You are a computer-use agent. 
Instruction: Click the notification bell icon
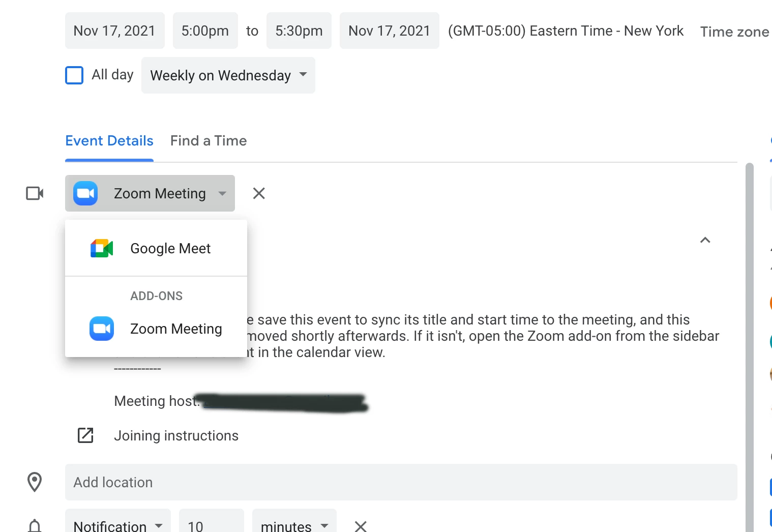pyautogui.click(x=35, y=525)
